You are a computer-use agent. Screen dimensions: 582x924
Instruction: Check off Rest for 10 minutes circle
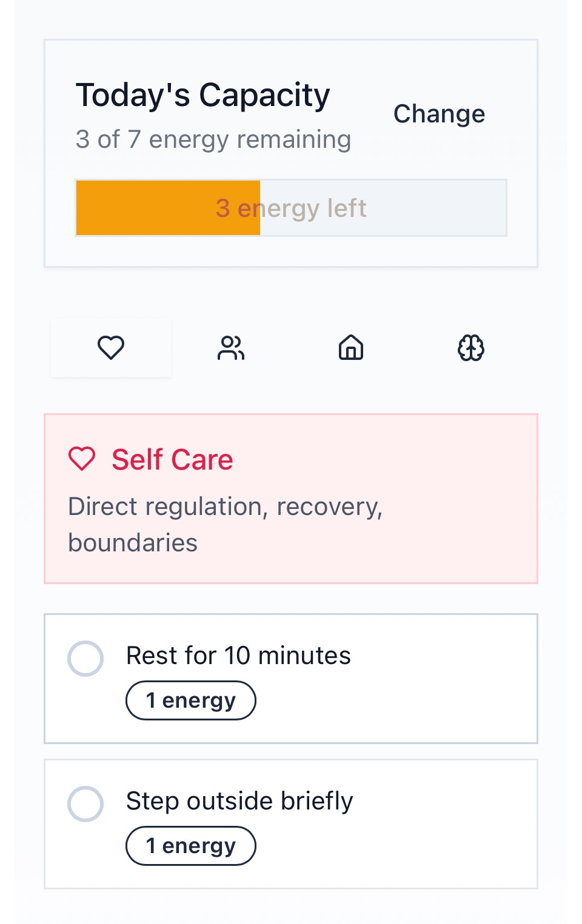click(x=85, y=658)
